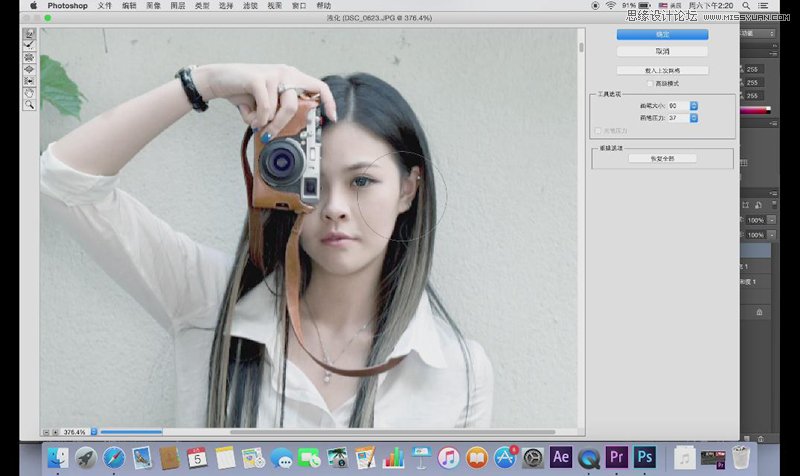The width and height of the screenshot is (800, 476).
Task: Open the layer opacity 100% dropdown
Action: click(x=771, y=220)
